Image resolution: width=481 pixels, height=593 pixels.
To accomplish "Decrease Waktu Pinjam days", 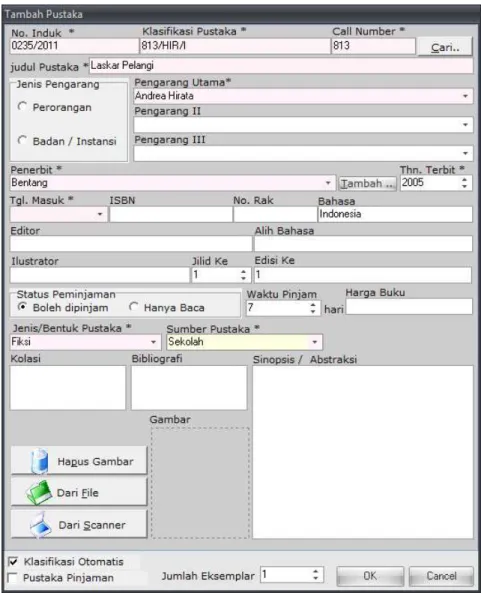I will pyautogui.click(x=313, y=311).
